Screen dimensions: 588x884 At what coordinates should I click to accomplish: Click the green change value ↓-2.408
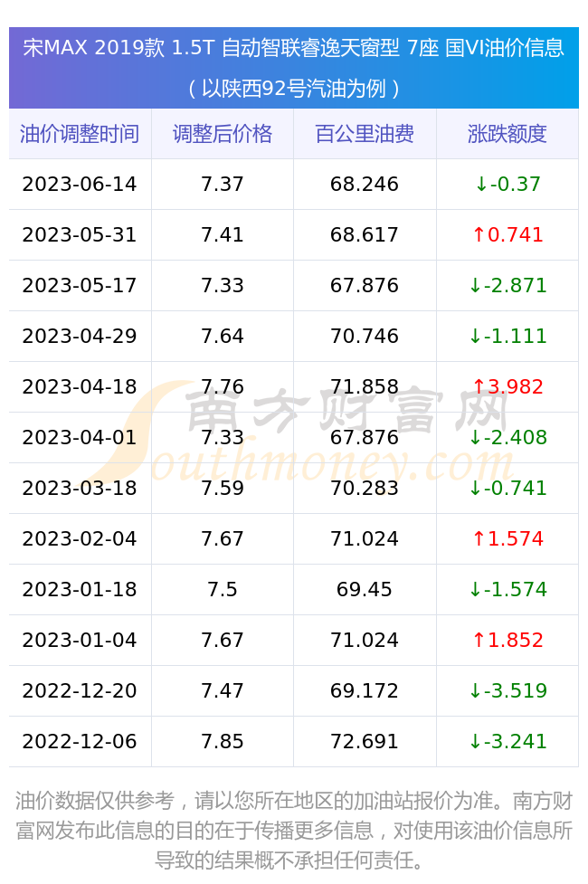click(x=507, y=438)
